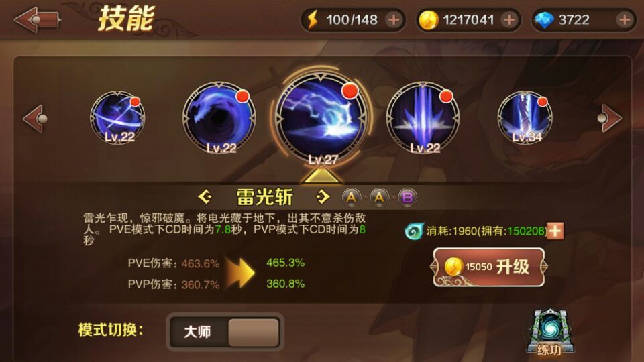Click the first A combo key

coord(351,198)
